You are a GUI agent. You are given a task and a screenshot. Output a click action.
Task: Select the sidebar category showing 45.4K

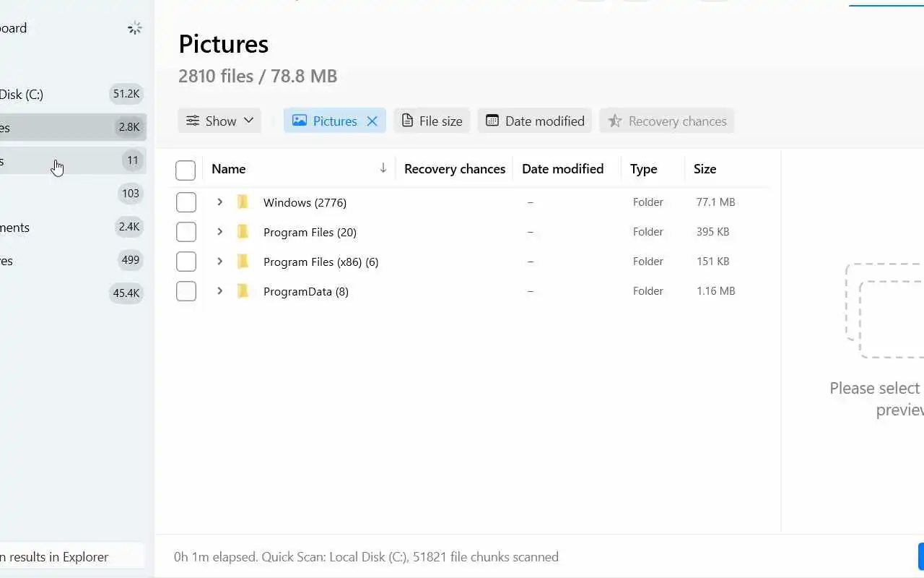pyautogui.click(x=72, y=293)
